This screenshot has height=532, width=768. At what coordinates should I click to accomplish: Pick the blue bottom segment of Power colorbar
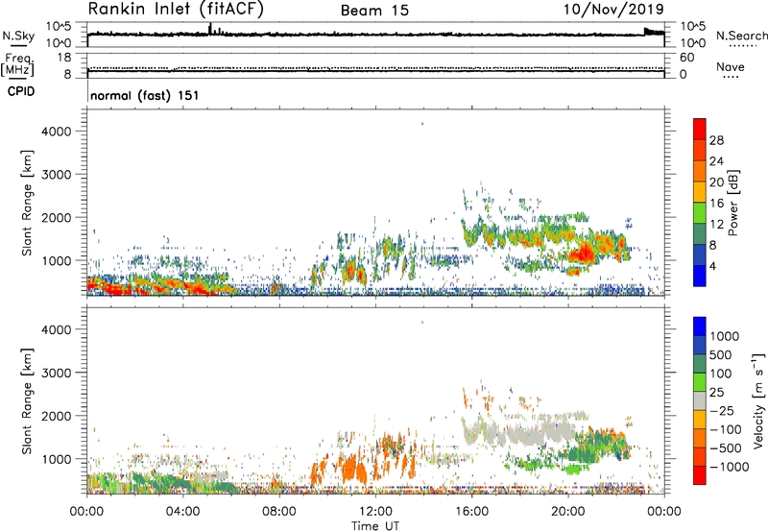point(700,276)
